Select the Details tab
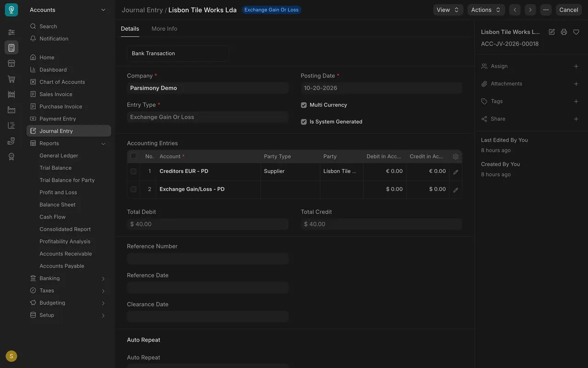588x368 pixels. (130, 29)
